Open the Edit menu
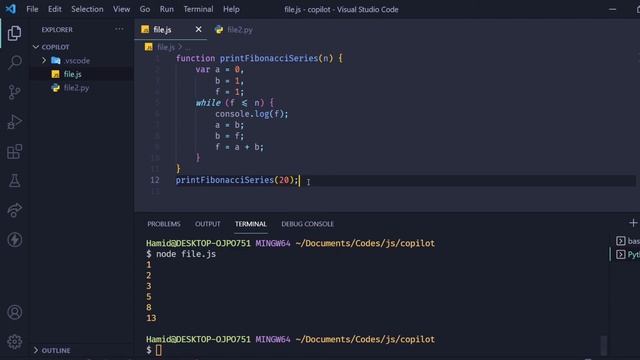The width and height of the screenshot is (640, 360). [55, 9]
